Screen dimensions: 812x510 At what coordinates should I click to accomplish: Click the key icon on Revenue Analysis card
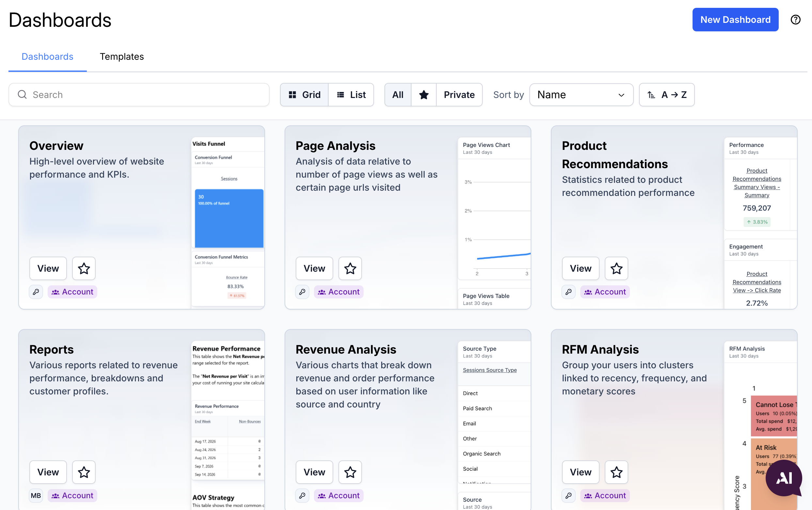pyautogui.click(x=302, y=496)
